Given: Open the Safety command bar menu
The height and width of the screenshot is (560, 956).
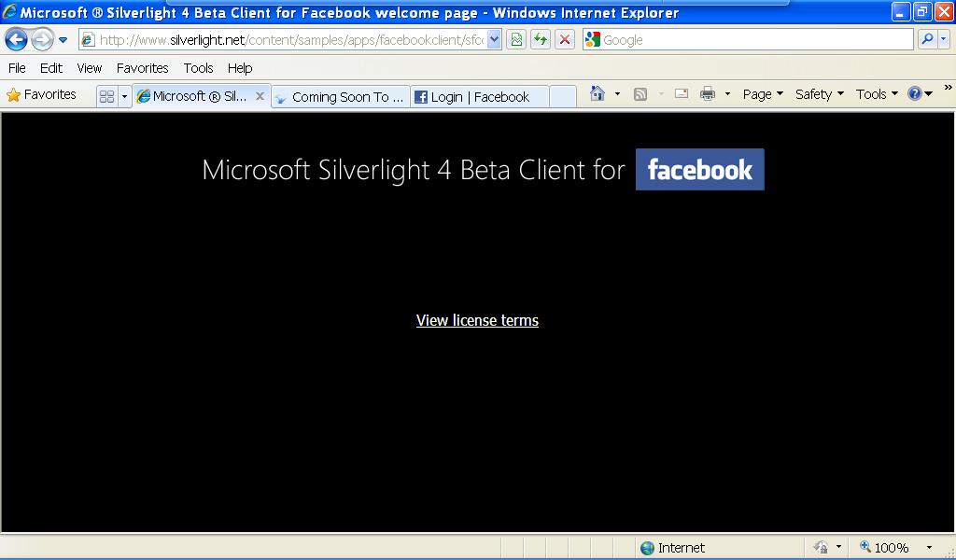Looking at the screenshot, I should 820,94.
